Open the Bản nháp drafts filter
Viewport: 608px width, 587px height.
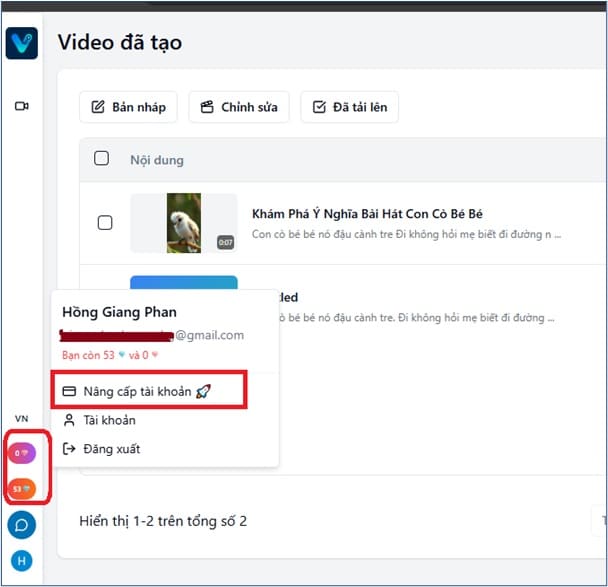pyautogui.click(x=129, y=107)
